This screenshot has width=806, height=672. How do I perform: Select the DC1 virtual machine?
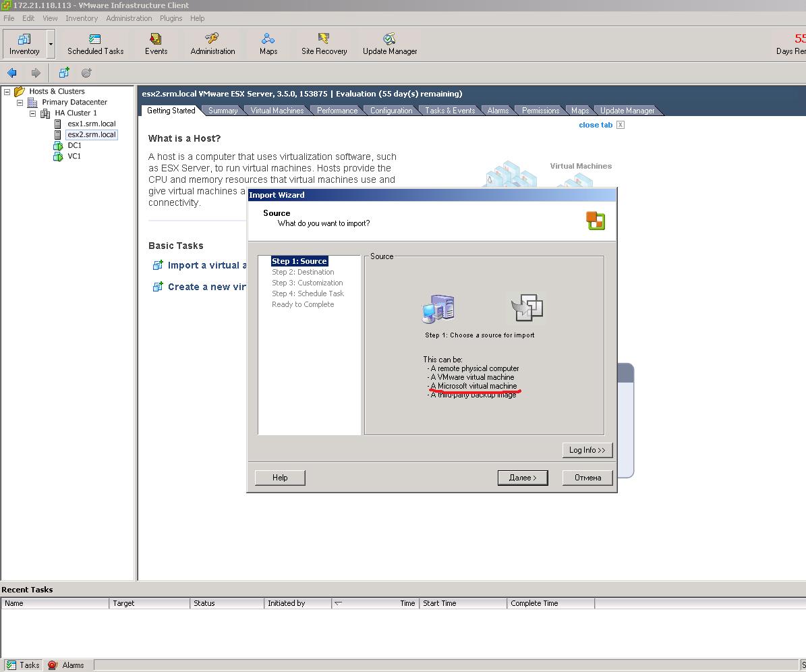pyautogui.click(x=74, y=146)
